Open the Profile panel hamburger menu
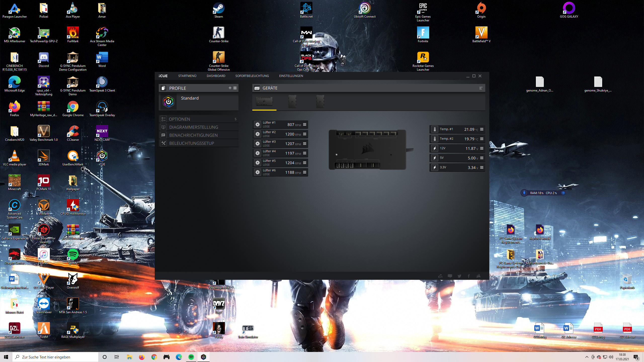 tap(235, 88)
